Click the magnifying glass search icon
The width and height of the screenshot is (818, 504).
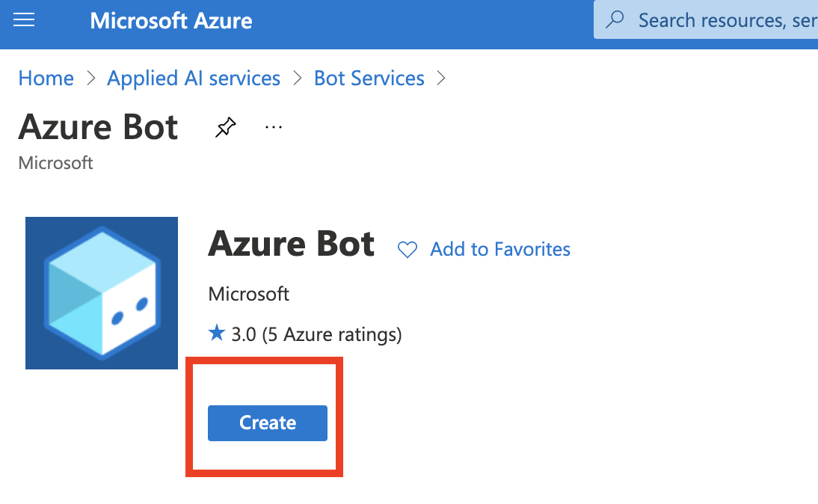coord(615,19)
